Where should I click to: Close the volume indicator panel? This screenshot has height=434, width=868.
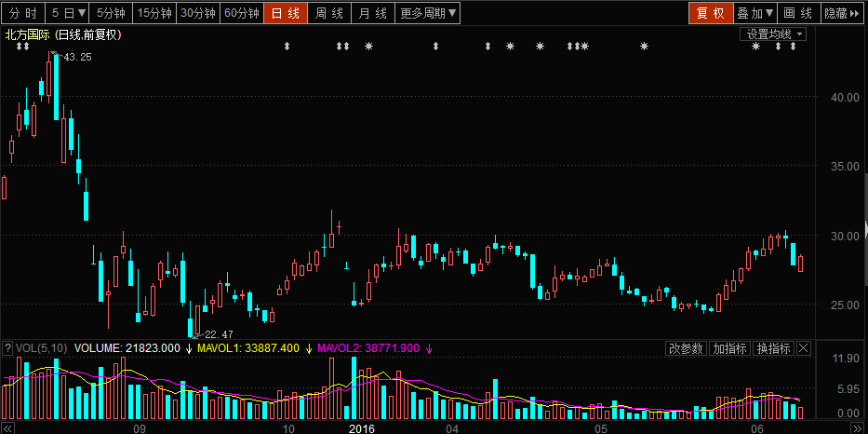point(804,348)
